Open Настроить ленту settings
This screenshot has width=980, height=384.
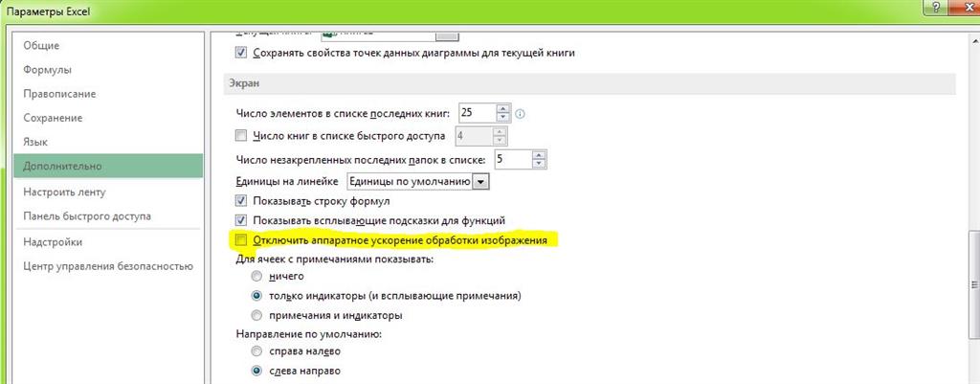coord(64,192)
